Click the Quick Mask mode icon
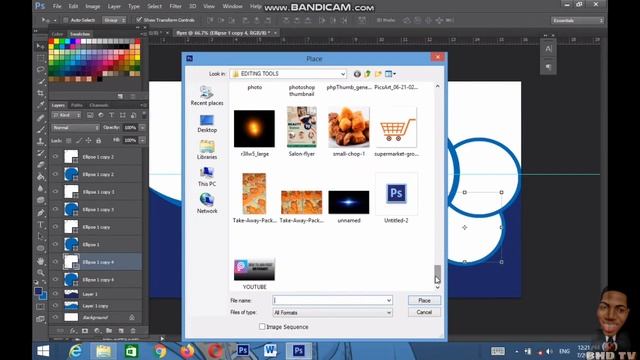The width and height of the screenshot is (640, 360). [40, 307]
